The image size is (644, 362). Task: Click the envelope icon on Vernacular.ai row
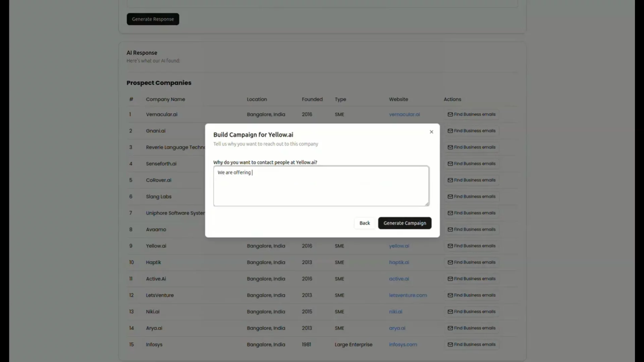pos(450,114)
